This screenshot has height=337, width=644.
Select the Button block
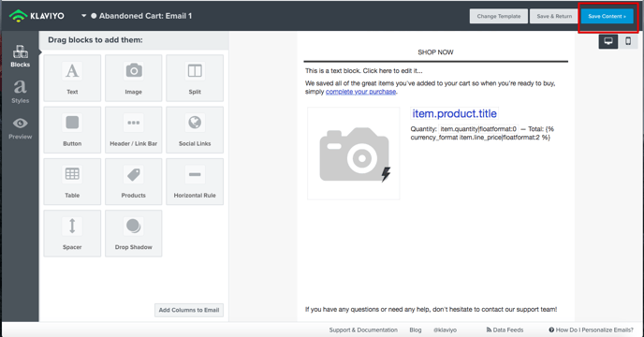(72, 130)
